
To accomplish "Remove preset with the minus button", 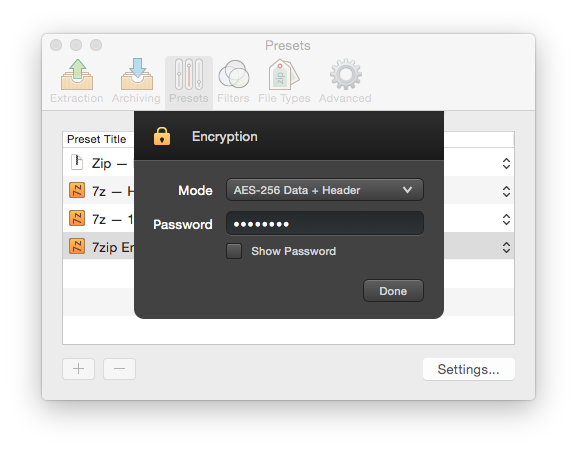I will [x=119, y=369].
